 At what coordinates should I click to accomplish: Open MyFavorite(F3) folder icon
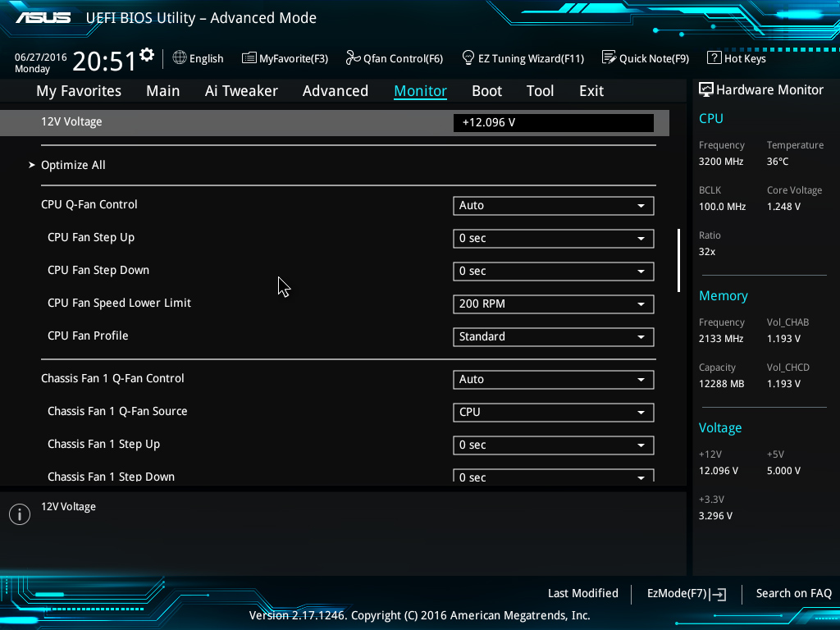click(x=249, y=58)
